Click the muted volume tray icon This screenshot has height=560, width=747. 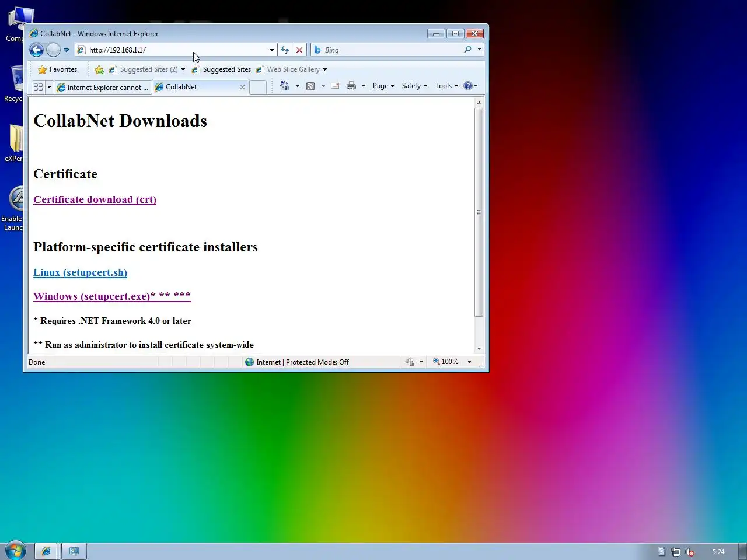[690, 552]
